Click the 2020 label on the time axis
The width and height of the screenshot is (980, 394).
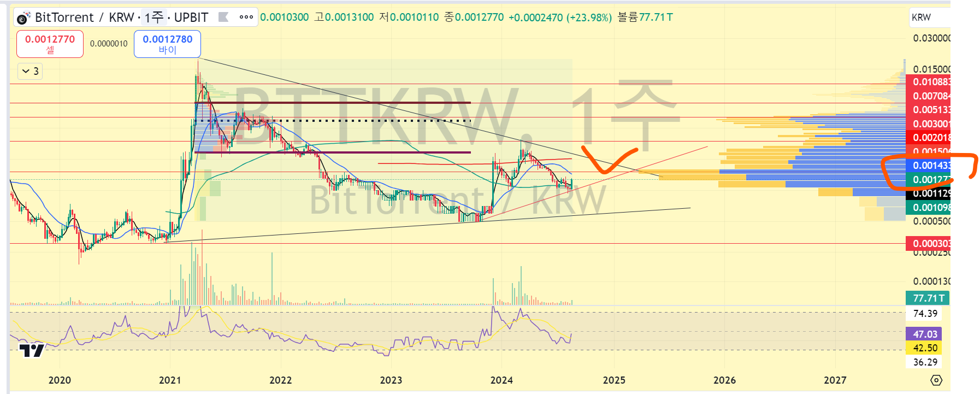point(60,380)
